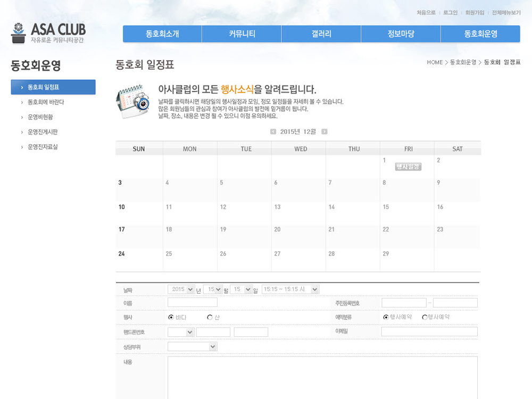Click the 로그인 link
This screenshot has height=399, width=532.
[450, 13]
